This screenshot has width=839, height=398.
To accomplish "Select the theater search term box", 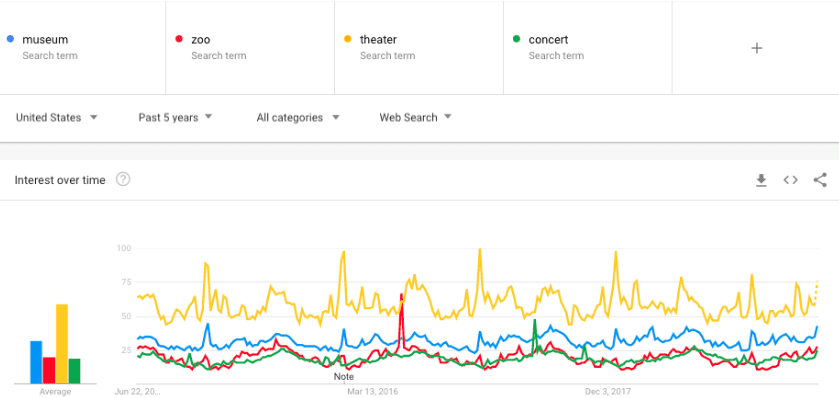I will (418, 47).
